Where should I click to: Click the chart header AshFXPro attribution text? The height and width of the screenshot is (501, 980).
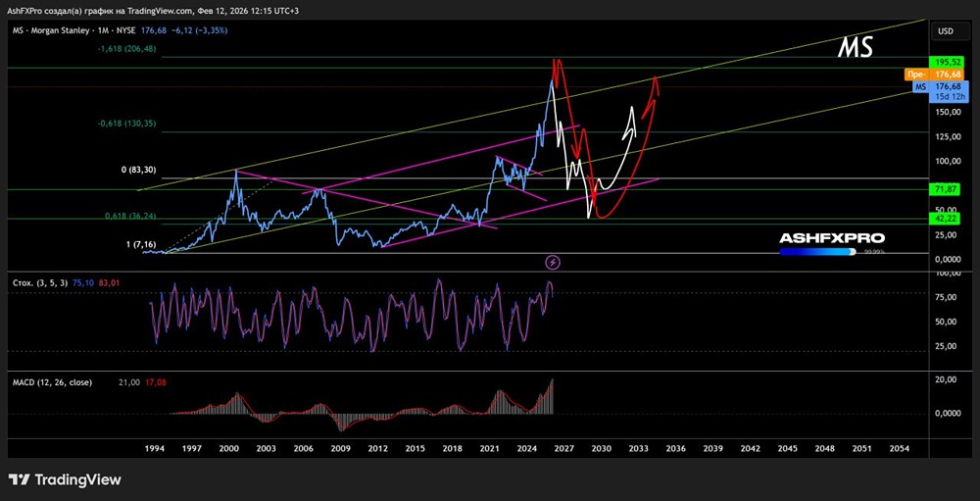click(x=153, y=11)
